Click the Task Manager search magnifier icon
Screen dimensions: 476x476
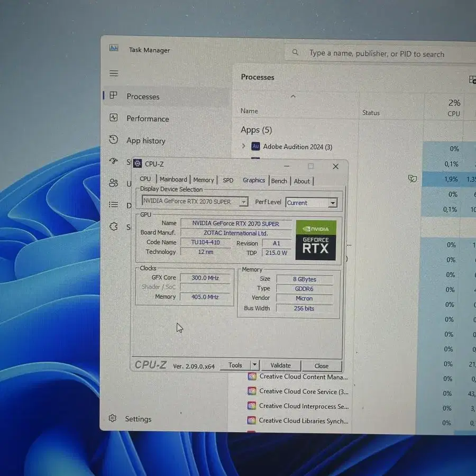coord(295,52)
